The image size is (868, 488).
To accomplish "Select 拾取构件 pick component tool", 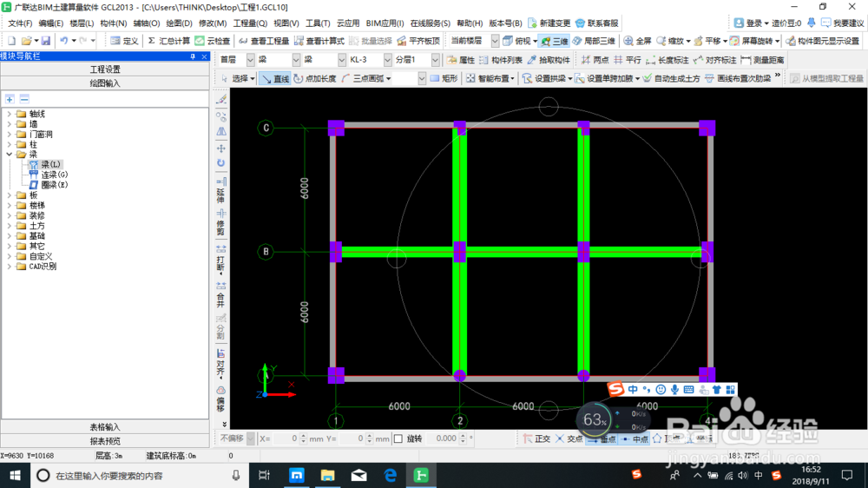I will click(x=549, y=60).
